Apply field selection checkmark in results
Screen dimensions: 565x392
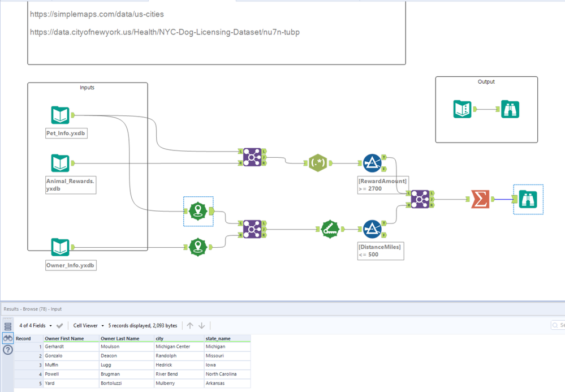tap(60, 325)
